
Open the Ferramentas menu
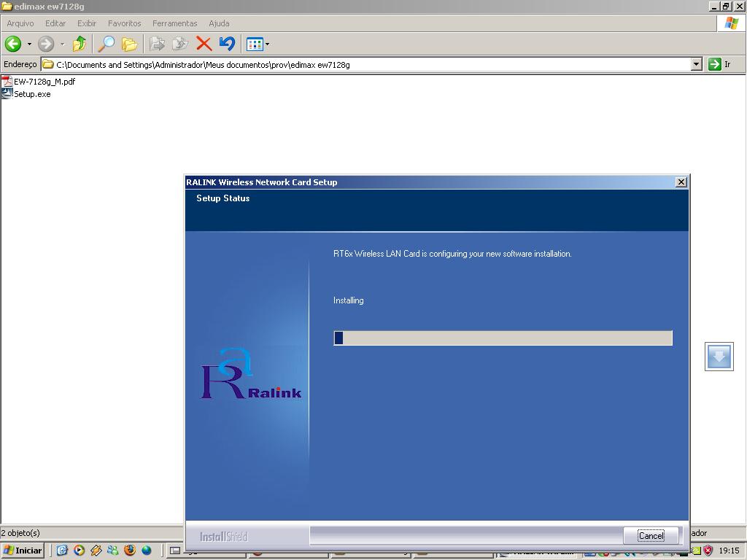[x=175, y=23]
